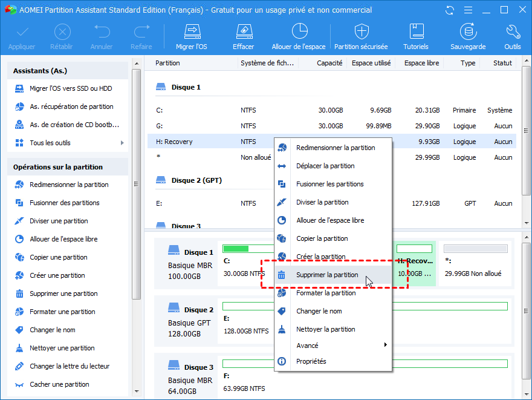The width and height of the screenshot is (532, 400).
Task: Open Propriétés in the context menu
Action: pos(311,361)
